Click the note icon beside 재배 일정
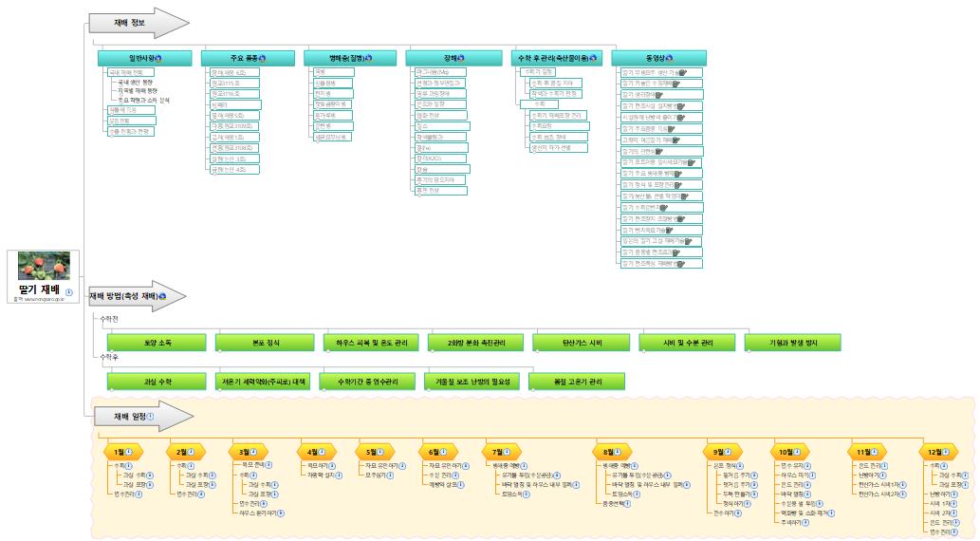The width and height of the screenshot is (980, 541). [150, 416]
